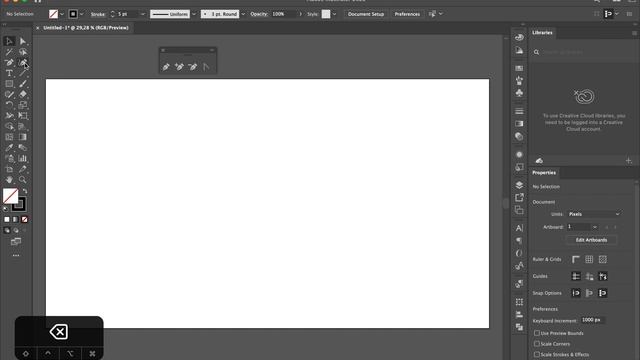
Task: Enable Scale Strokes & Effects checkbox
Action: click(x=537, y=354)
